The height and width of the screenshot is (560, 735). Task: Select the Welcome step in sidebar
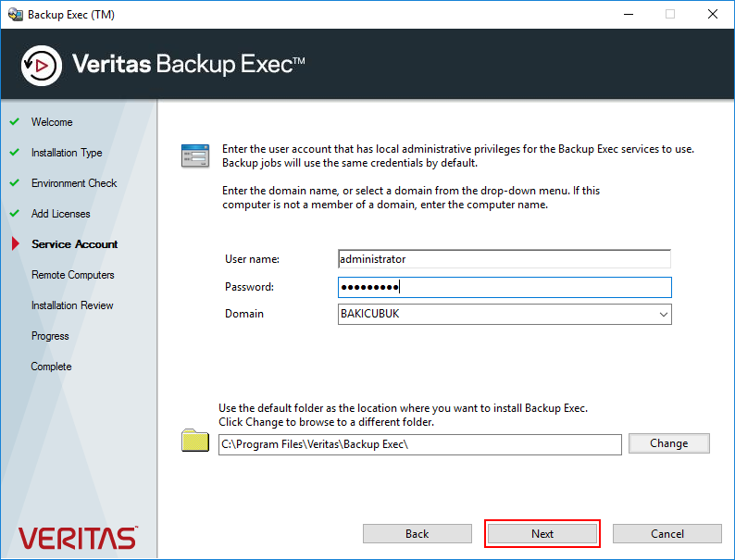[x=52, y=122]
